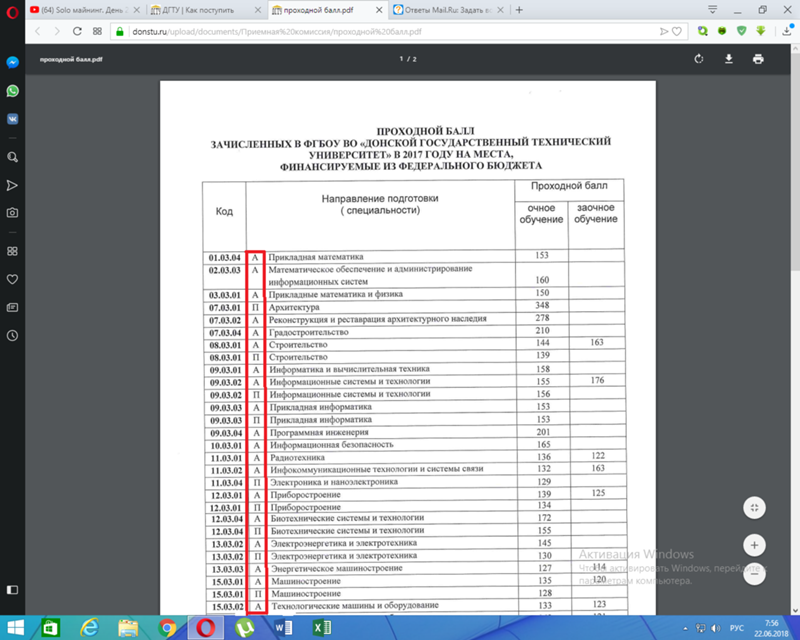The image size is (800, 640).
Task: Open Facebook Messenger in the sidebar
Action: tap(13, 62)
